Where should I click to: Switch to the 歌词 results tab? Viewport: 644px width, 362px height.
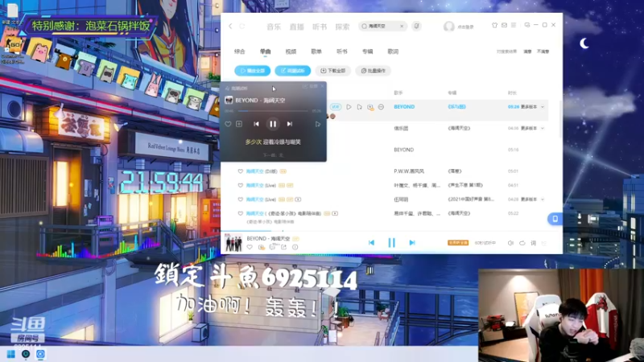[x=393, y=51]
